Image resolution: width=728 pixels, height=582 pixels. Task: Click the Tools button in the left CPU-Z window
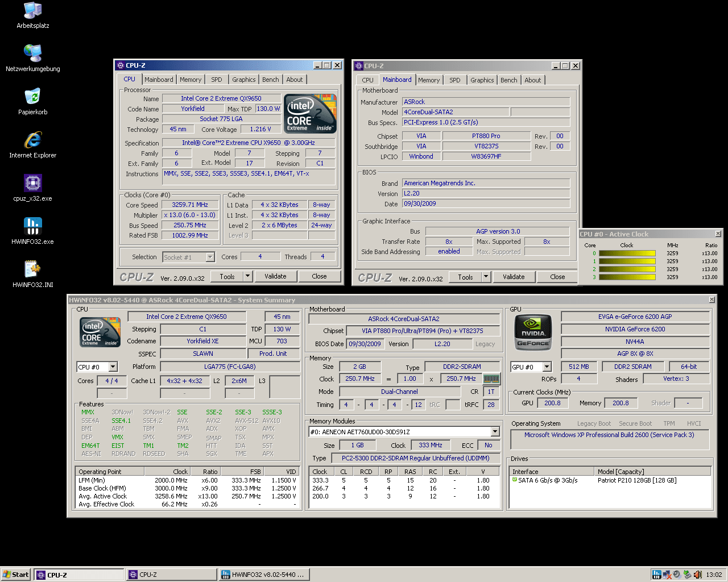(x=227, y=276)
